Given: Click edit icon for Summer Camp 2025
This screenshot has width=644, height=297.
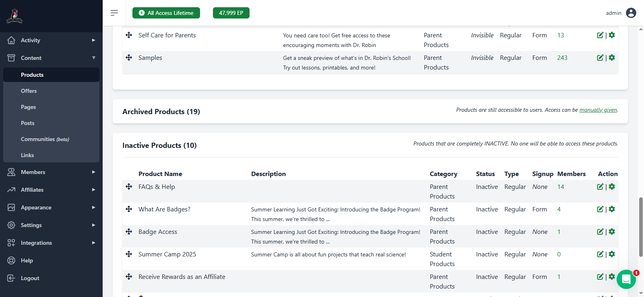Looking at the screenshot, I should 600,254.
